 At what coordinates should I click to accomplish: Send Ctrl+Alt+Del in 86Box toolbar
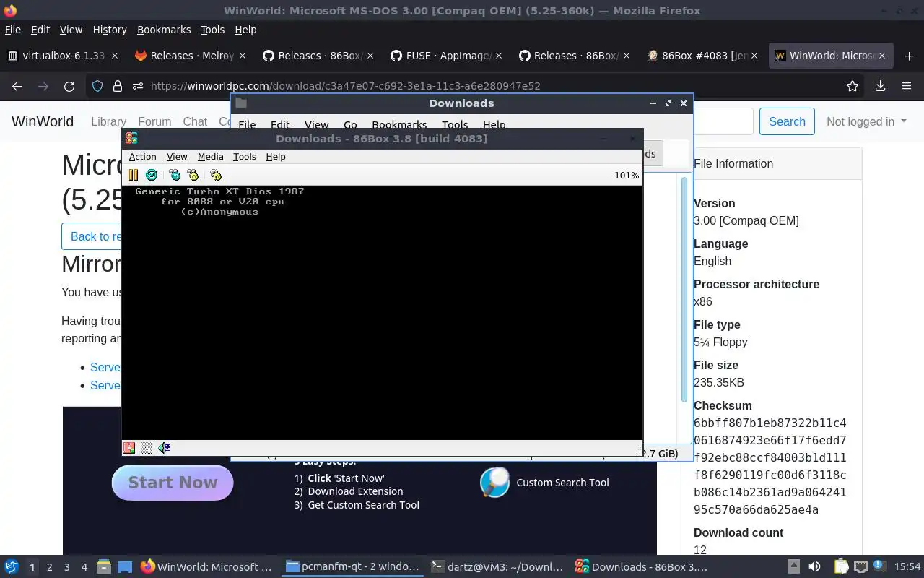[x=175, y=175]
